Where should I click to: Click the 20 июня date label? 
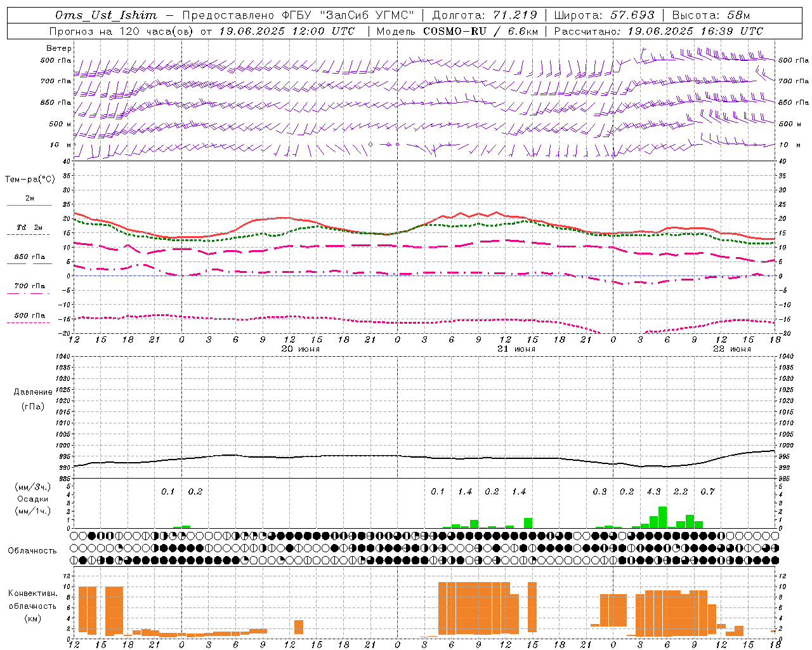301,349
